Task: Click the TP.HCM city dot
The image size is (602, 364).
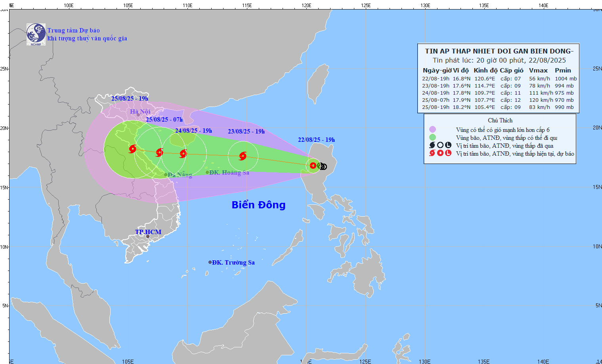Action: [148, 236]
